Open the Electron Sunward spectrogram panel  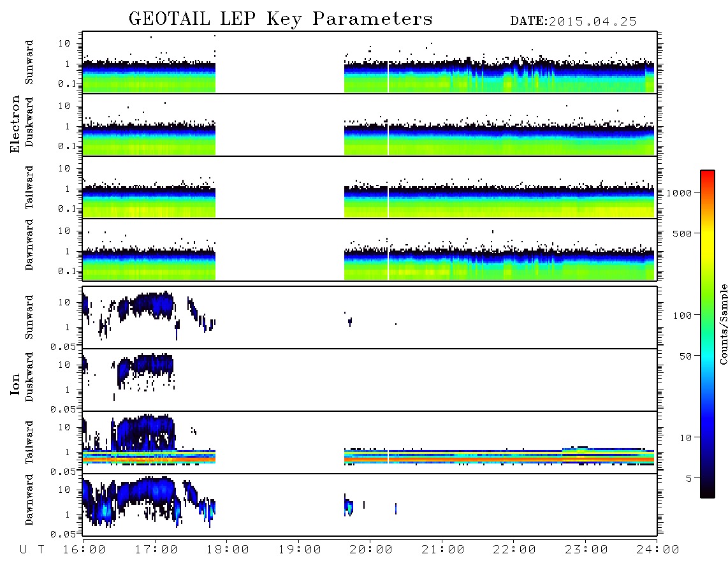coord(370,62)
